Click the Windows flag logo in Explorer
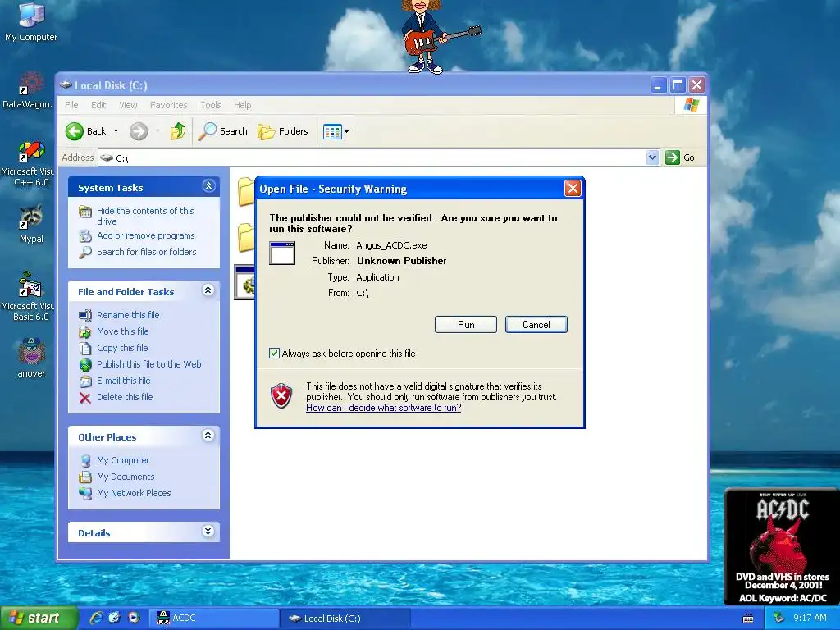 (x=691, y=104)
